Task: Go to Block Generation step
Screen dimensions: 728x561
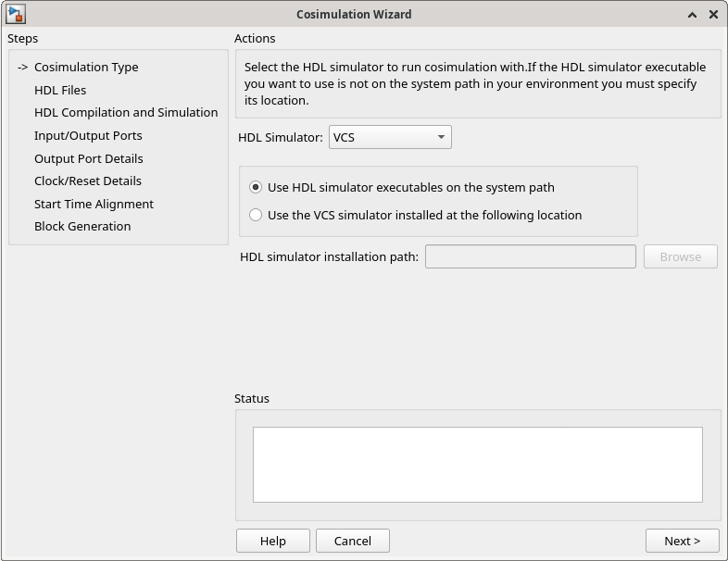Action: click(x=82, y=226)
